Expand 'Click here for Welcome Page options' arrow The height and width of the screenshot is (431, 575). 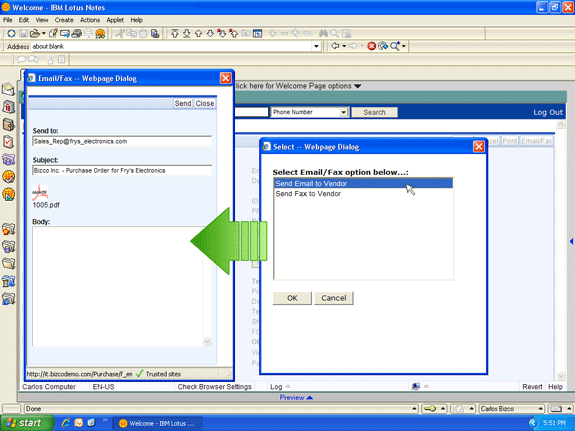pos(358,86)
